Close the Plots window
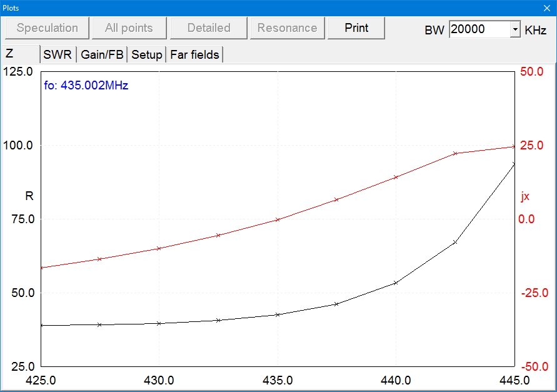 click(547, 8)
